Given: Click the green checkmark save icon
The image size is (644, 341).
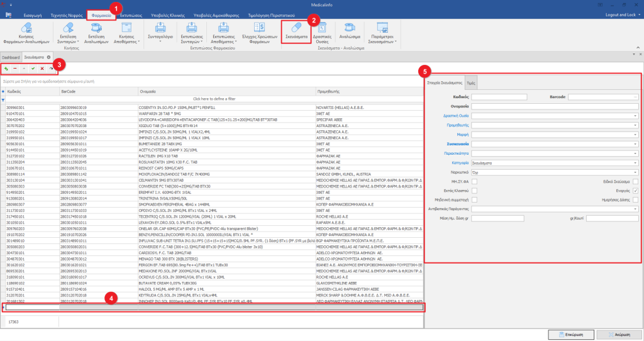Looking at the screenshot, I should 33,67.
